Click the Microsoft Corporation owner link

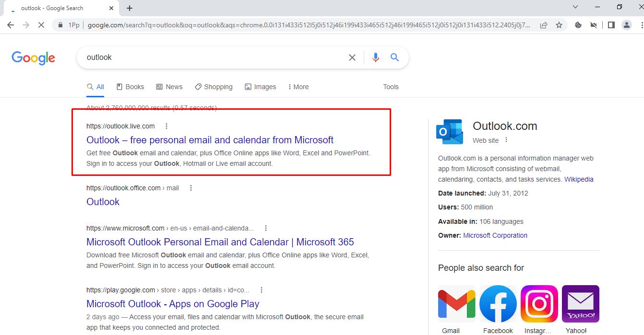click(495, 235)
